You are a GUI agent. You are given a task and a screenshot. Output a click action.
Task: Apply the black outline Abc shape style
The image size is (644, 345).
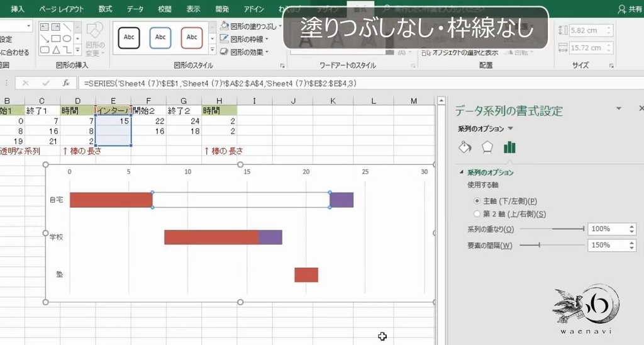tap(129, 38)
